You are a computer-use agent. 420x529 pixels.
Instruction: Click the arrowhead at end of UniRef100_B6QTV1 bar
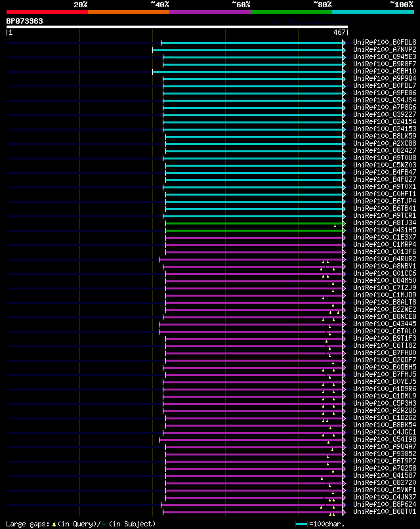point(344,512)
